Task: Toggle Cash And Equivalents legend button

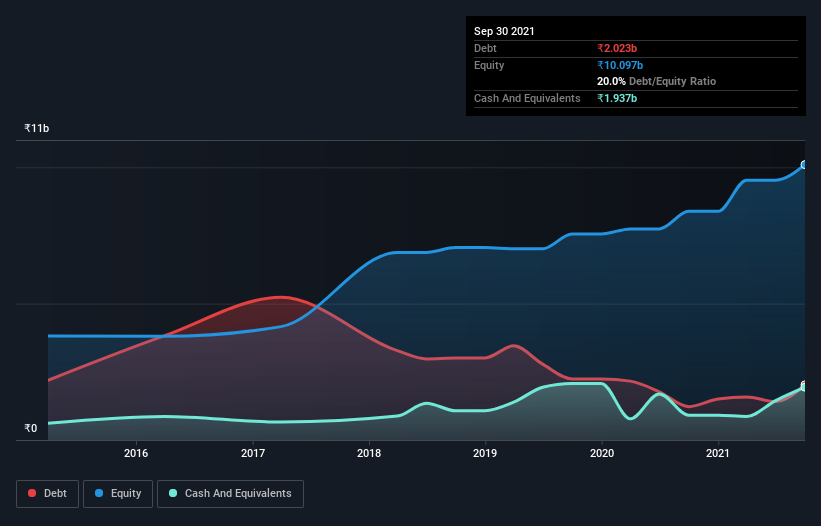Action: click(230, 494)
